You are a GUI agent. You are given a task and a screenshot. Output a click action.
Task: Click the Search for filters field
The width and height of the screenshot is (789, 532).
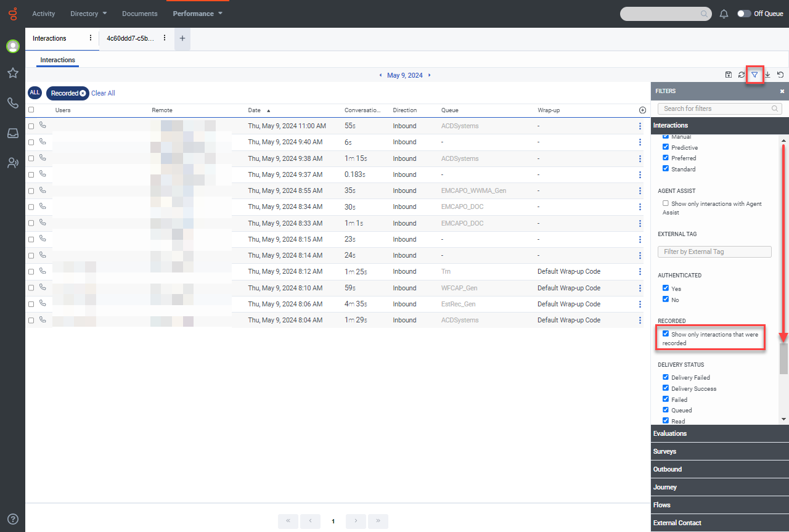715,108
